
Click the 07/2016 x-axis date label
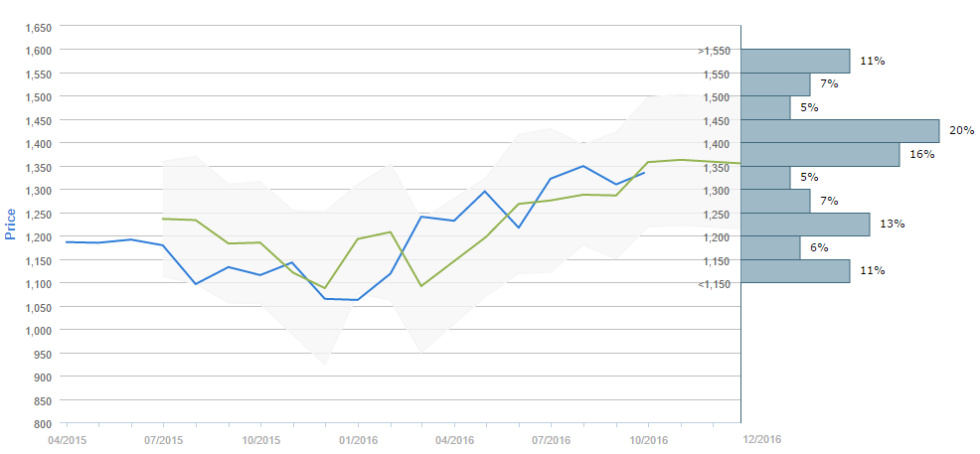coord(552,438)
